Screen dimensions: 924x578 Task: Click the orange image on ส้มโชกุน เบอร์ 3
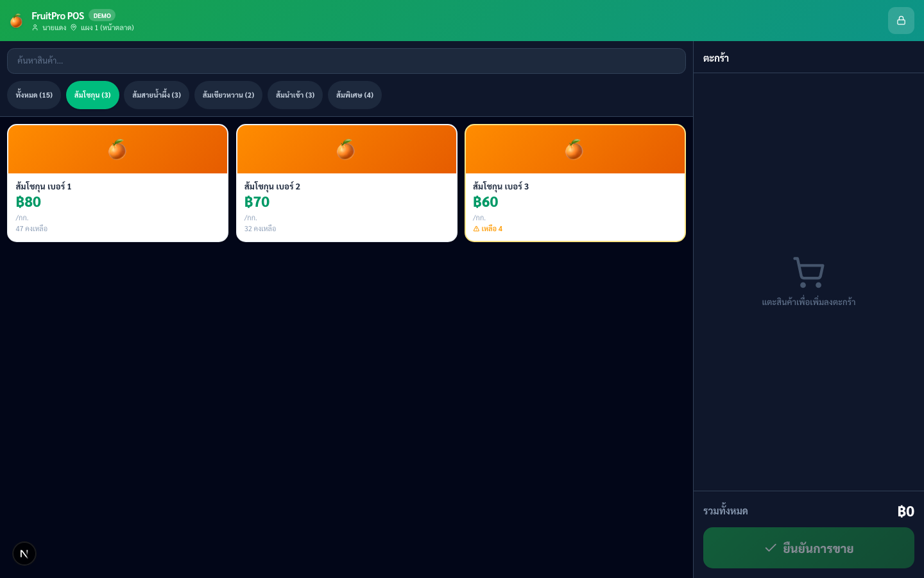tap(575, 149)
